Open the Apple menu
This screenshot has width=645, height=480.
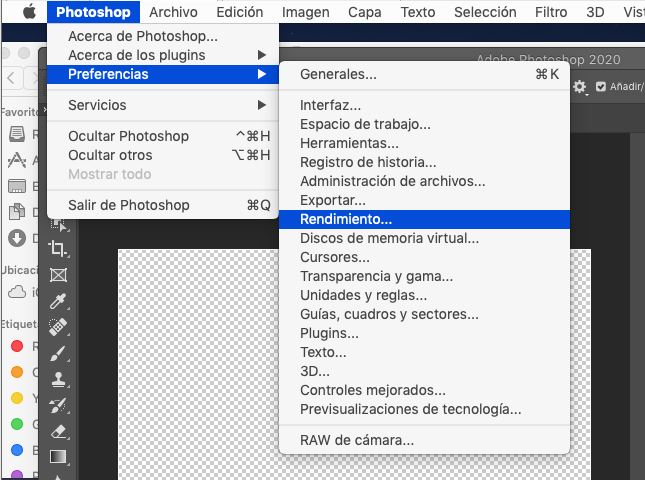point(27,12)
